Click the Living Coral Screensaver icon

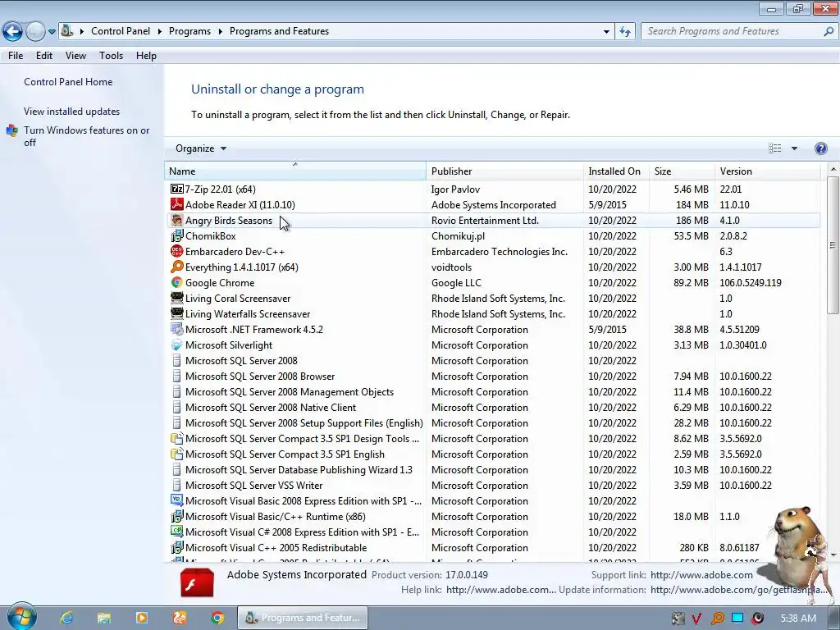point(177,298)
